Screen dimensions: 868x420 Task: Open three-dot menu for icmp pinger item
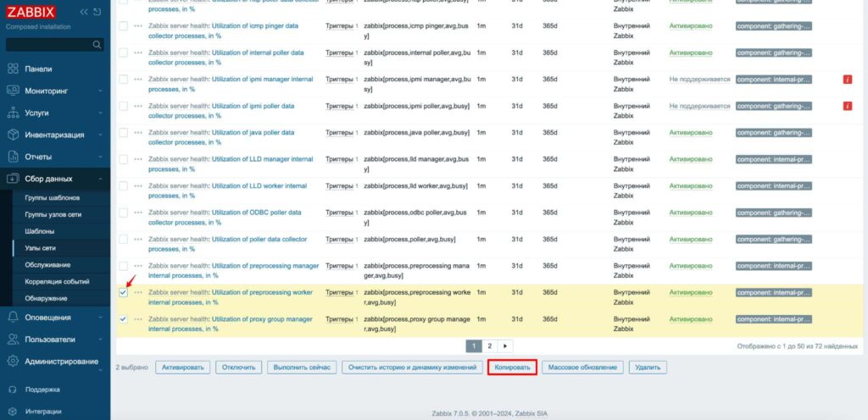pos(138,26)
